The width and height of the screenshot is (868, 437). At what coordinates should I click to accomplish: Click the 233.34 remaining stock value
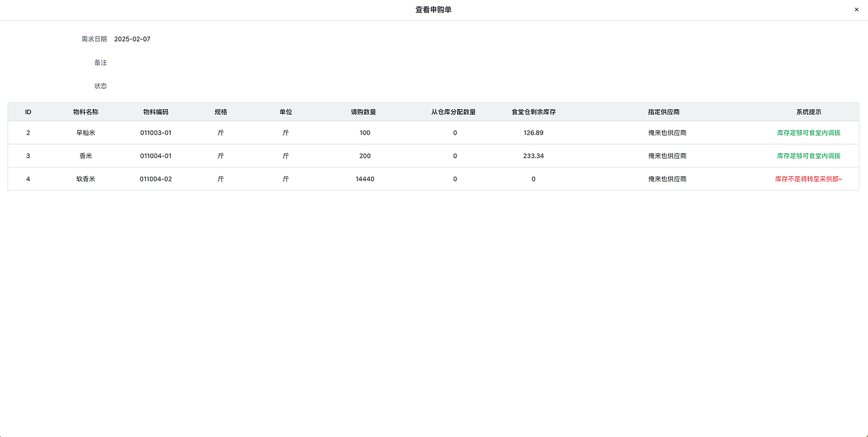pyautogui.click(x=534, y=156)
